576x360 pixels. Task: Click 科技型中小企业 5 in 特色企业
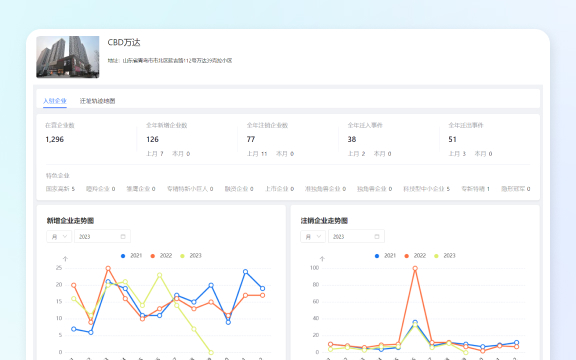coord(426,189)
